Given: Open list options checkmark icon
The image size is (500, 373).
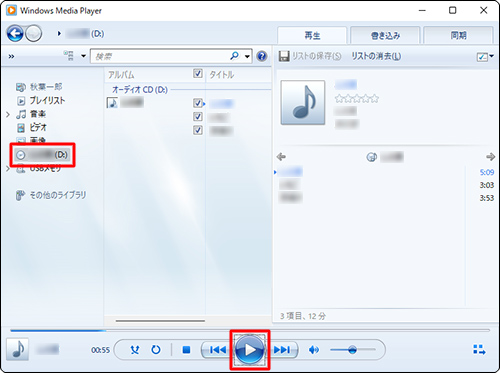Looking at the screenshot, I should [x=482, y=57].
